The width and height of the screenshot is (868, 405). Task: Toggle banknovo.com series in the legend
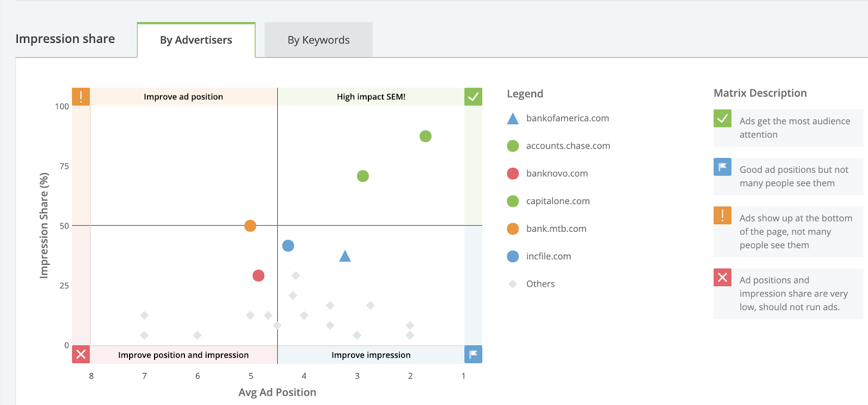click(557, 174)
